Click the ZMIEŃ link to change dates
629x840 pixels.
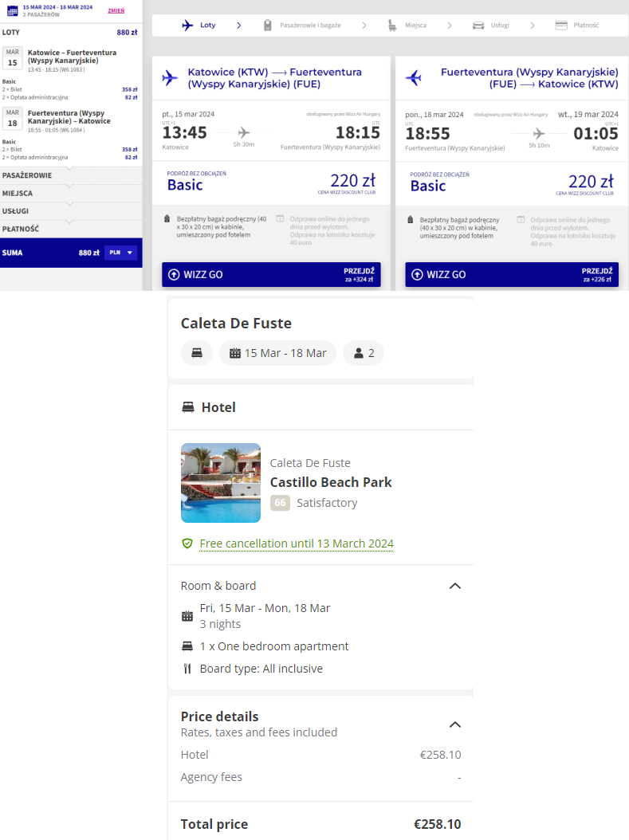point(116,10)
